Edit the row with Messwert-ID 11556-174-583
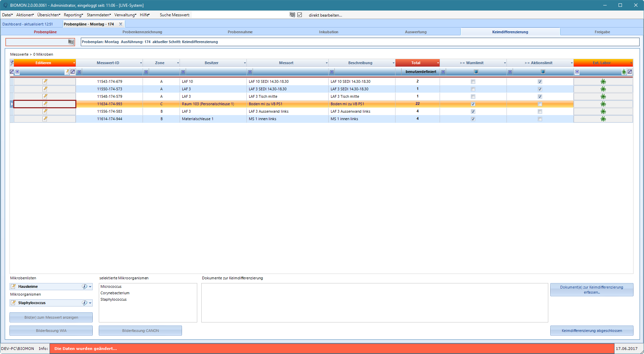Screen dimensions: 644x354 45,111
